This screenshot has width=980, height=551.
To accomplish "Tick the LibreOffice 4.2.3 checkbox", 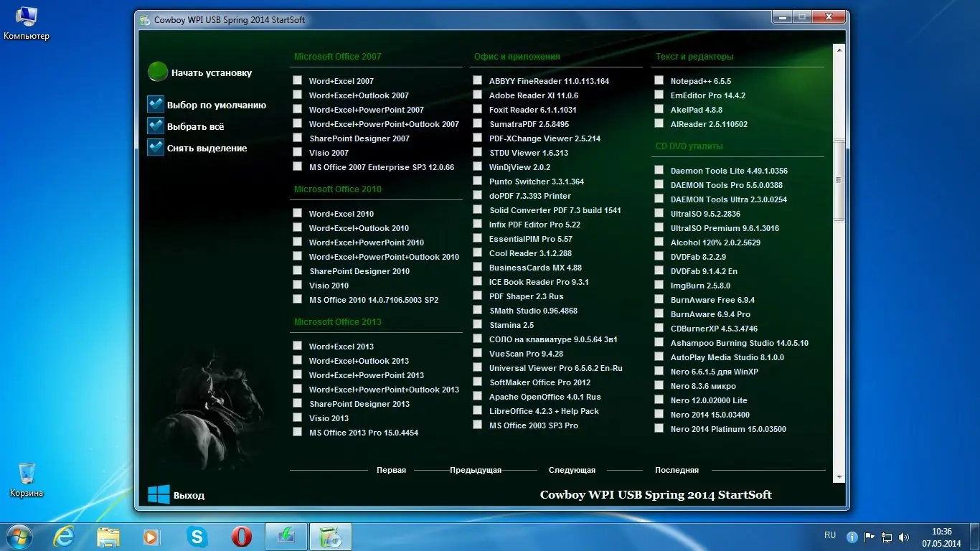I will [x=477, y=410].
